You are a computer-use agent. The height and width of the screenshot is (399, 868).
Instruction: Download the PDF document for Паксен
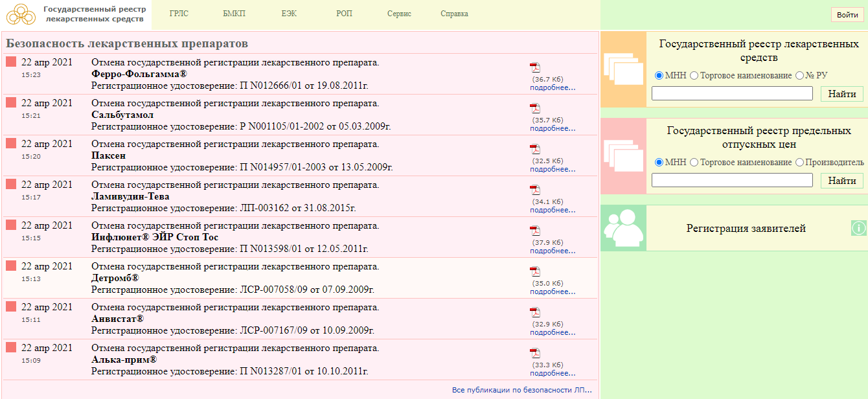click(535, 149)
